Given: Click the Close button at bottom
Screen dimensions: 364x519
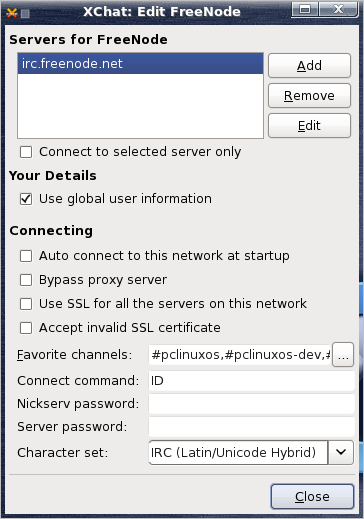Looking at the screenshot, I should (312, 496).
